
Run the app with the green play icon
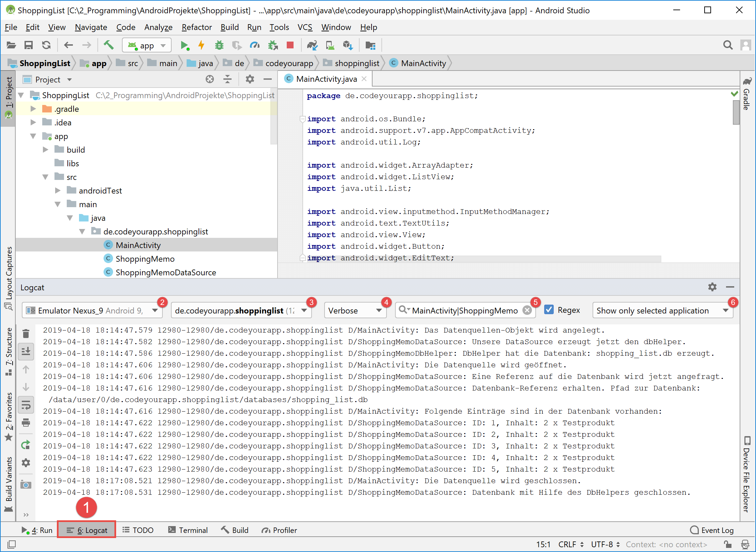(185, 45)
